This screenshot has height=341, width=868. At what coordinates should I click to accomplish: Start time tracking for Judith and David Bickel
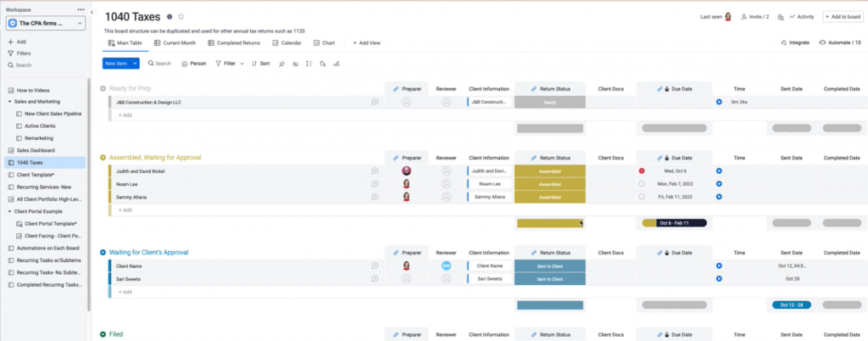tap(719, 171)
